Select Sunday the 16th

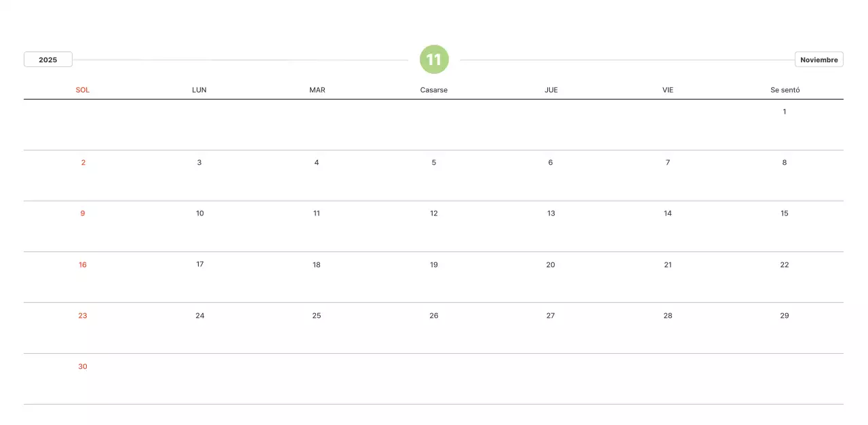83,265
